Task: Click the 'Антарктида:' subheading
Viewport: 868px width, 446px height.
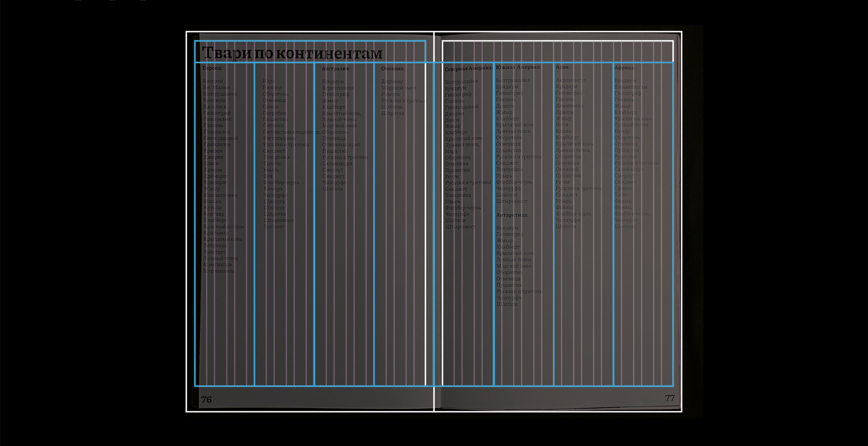Action: [x=512, y=215]
